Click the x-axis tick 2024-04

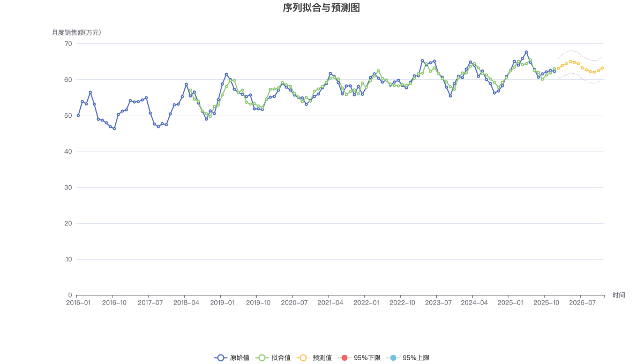tap(474, 302)
